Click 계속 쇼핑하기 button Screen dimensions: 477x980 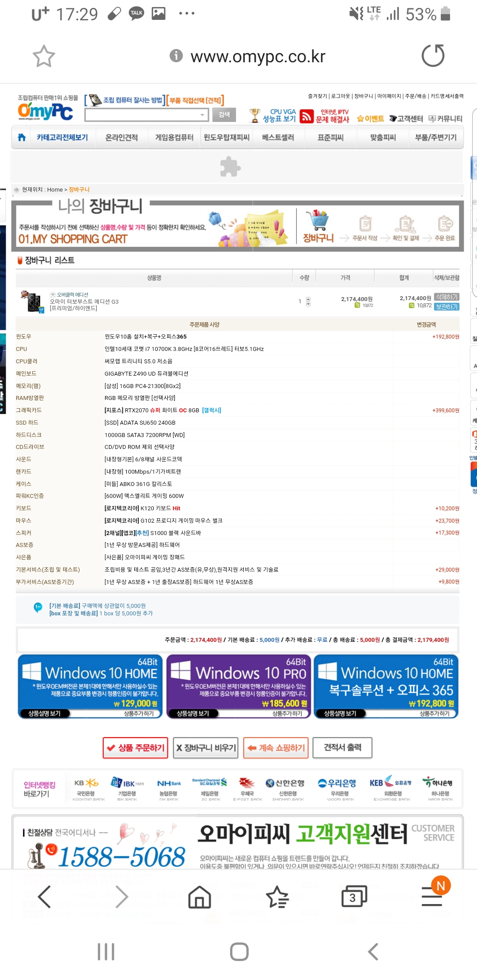pyautogui.click(x=276, y=748)
